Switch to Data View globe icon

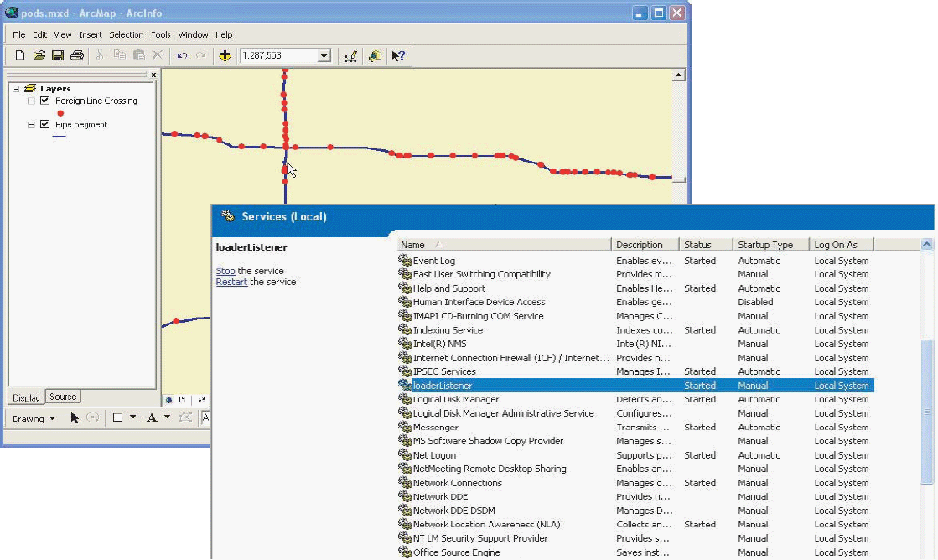(168, 400)
